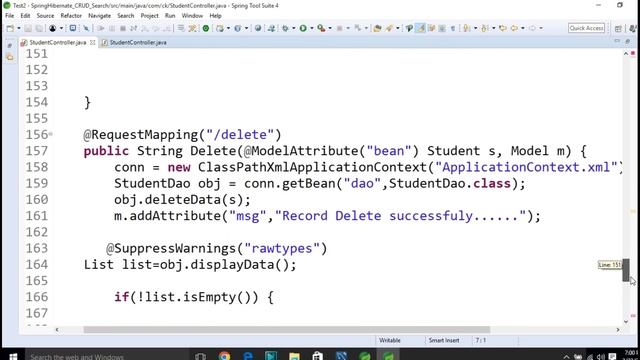Click the Disconnect debug icon

(x=133, y=28)
